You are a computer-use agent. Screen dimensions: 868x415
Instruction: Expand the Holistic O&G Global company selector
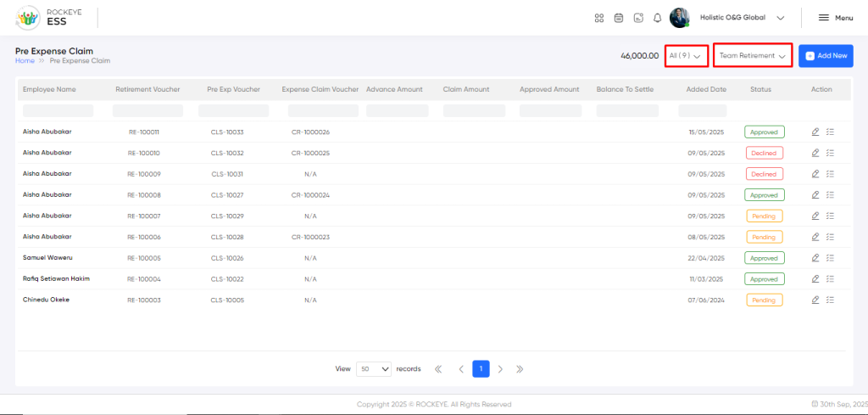742,18
